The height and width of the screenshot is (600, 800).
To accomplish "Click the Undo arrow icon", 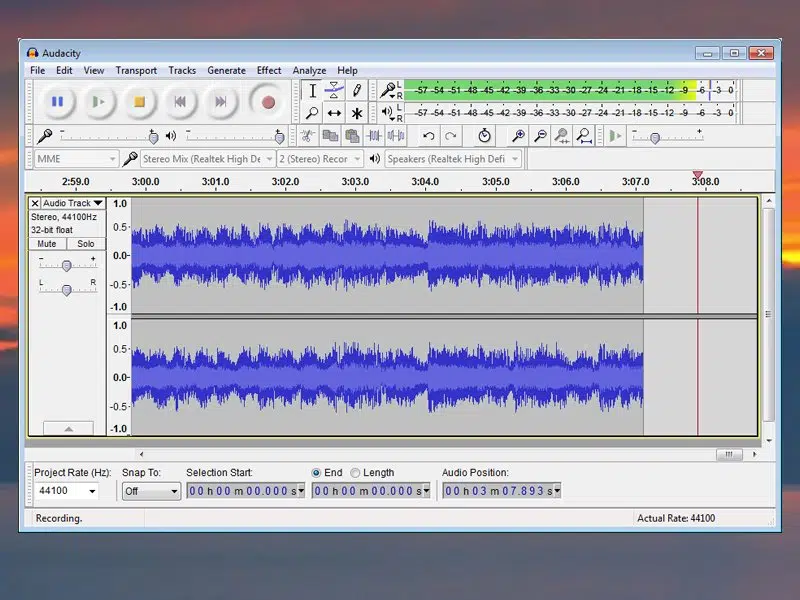I will pyautogui.click(x=429, y=136).
